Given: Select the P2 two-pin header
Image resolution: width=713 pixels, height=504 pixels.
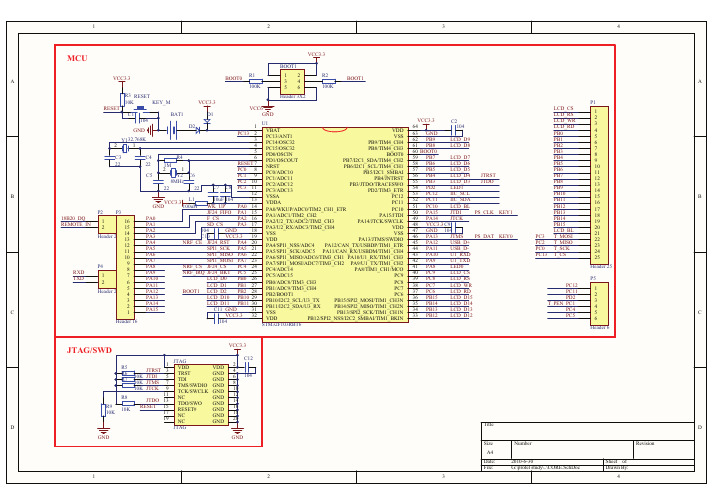Looking at the screenshot, I should tap(107, 225).
